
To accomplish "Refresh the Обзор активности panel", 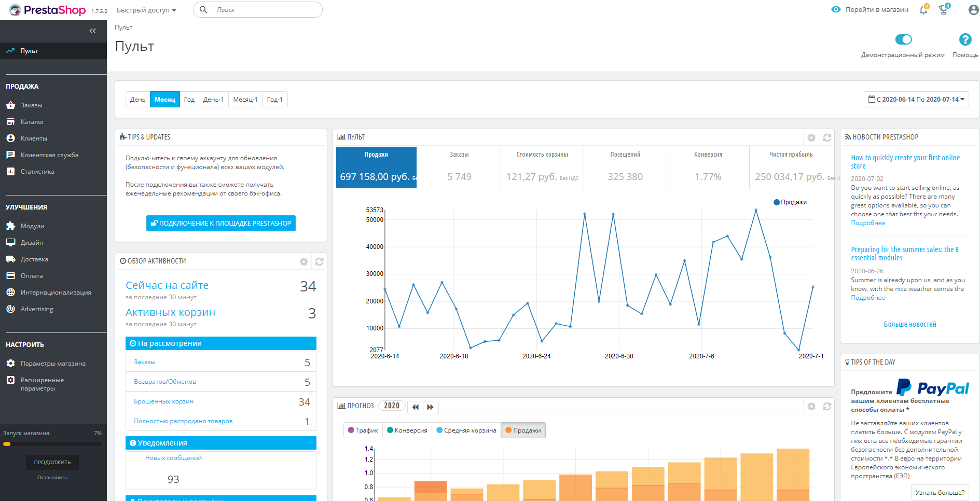I will pyautogui.click(x=320, y=261).
